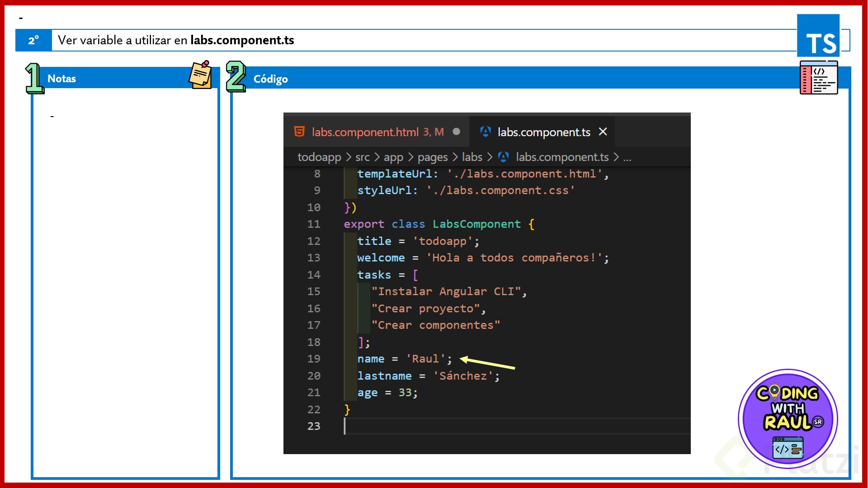Switch to the labs.component.html tab
This screenshot has height=488, width=868.
click(365, 132)
